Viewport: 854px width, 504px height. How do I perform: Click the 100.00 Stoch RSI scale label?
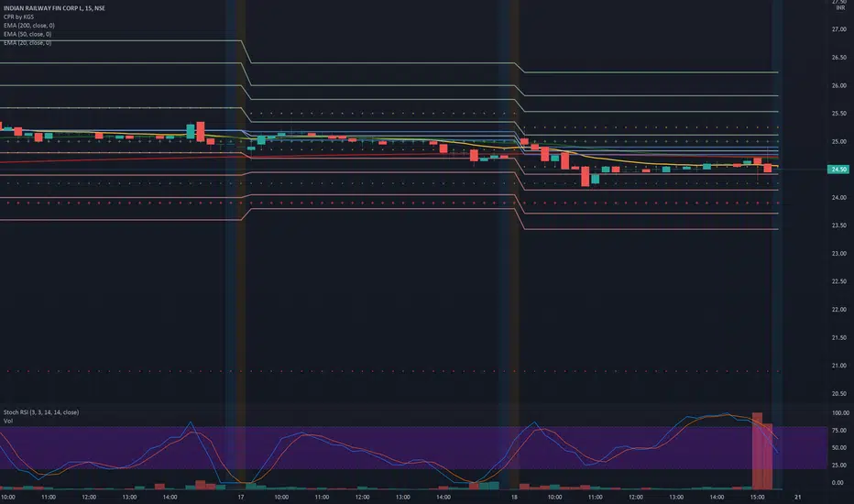click(840, 413)
